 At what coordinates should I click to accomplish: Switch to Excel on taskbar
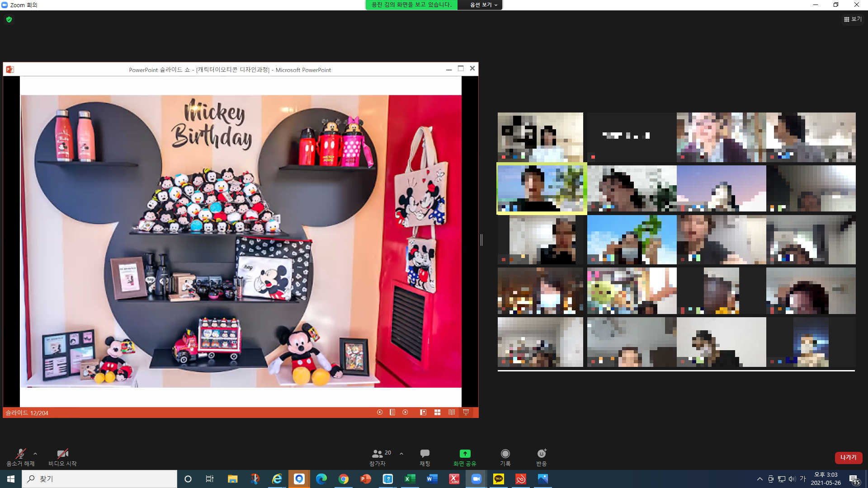click(x=410, y=479)
